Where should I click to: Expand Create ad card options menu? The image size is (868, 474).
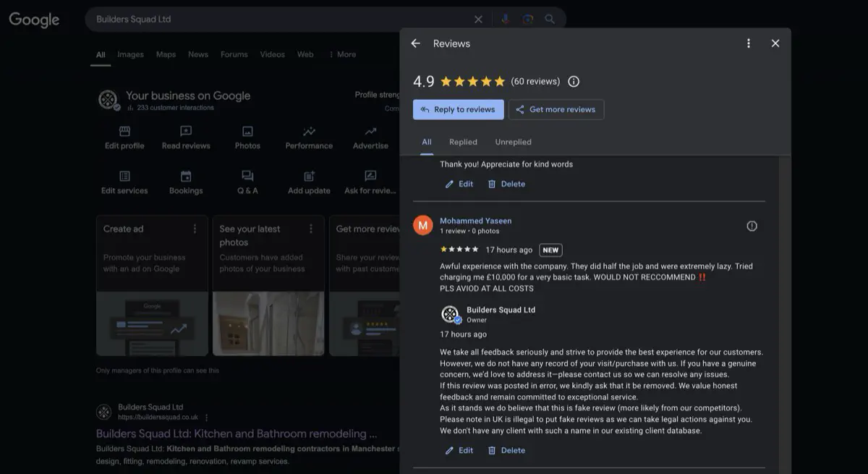(194, 228)
